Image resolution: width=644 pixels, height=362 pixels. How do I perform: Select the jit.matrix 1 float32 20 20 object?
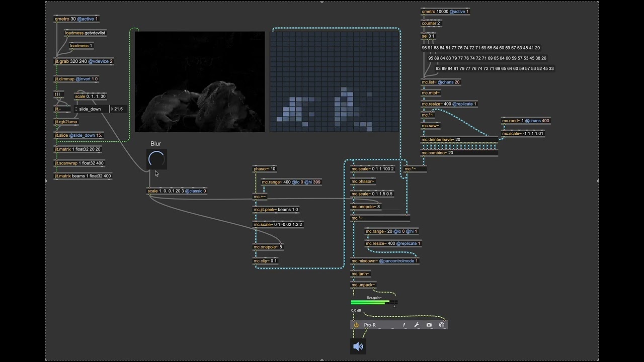(x=77, y=149)
